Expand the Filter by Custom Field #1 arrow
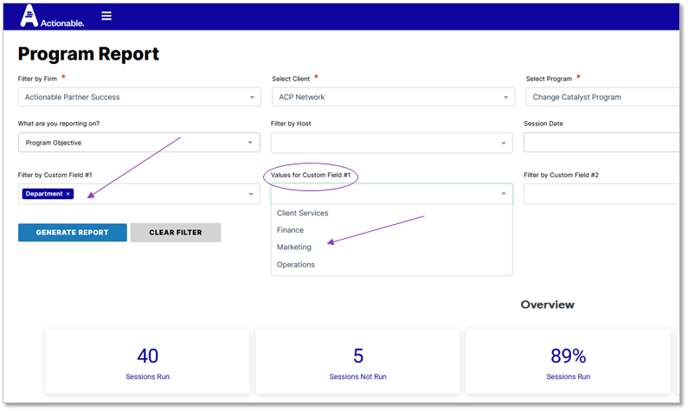The height and width of the screenshot is (411, 688). 251,194
